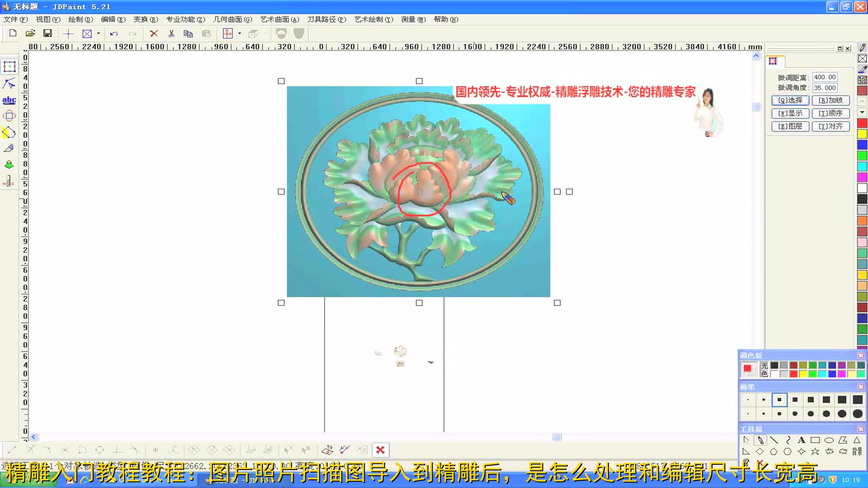Click the undo arrow icon
The width and height of the screenshot is (868, 488).
tap(114, 33)
